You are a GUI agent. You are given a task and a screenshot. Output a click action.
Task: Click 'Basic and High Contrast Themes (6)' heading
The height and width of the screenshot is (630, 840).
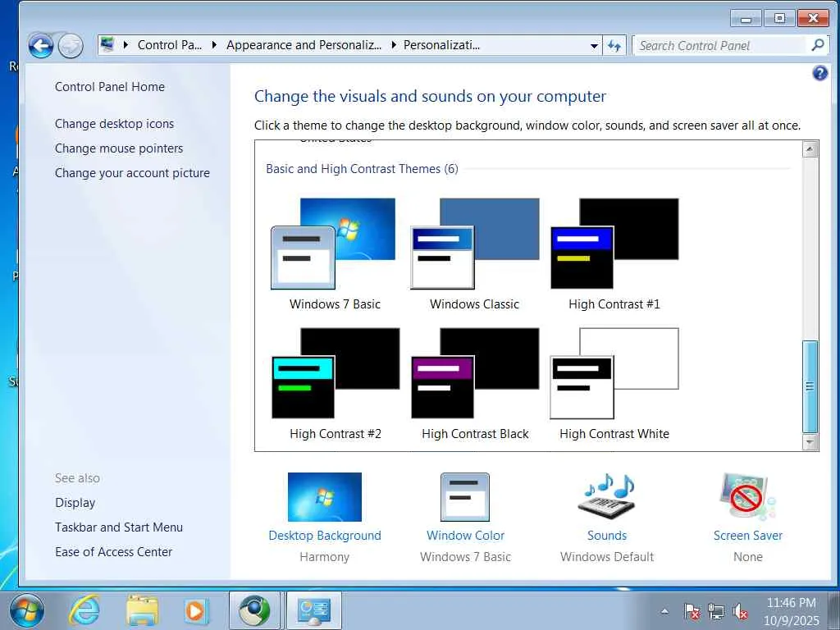pyautogui.click(x=362, y=169)
